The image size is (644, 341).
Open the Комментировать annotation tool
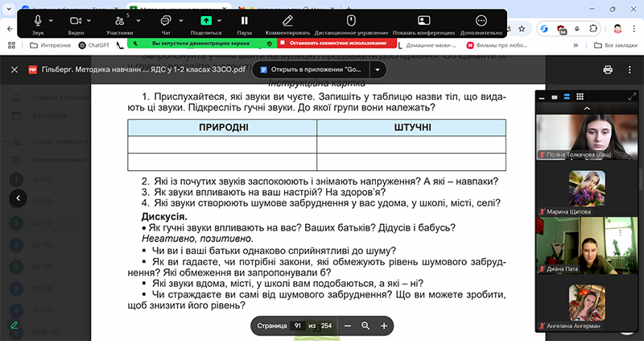(x=287, y=24)
